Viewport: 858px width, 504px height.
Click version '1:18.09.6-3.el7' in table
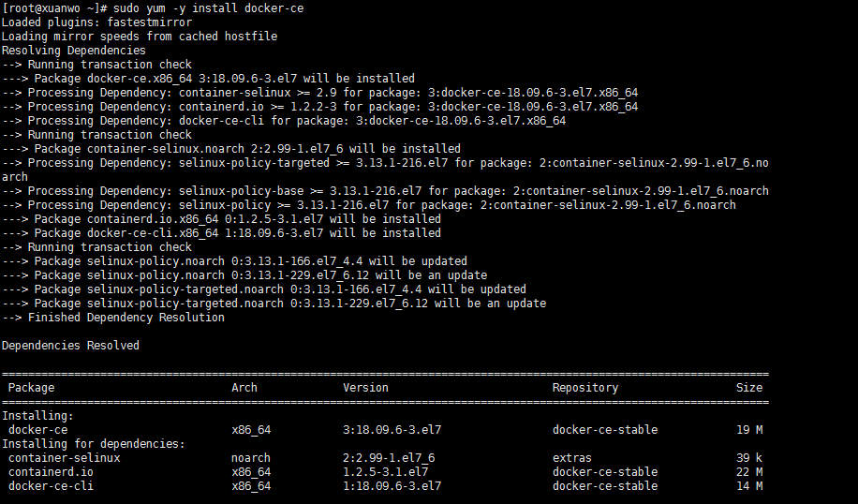coord(392,486)
